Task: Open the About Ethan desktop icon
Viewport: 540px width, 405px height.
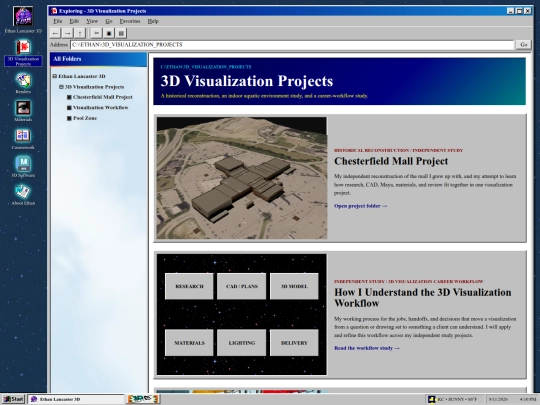Action: coord(23,194)
